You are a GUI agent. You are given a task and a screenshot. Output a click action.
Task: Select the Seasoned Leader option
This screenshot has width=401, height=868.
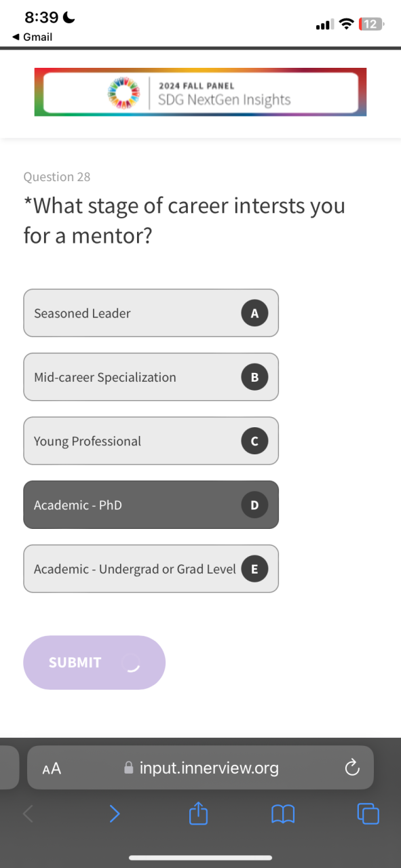(151, 313)
